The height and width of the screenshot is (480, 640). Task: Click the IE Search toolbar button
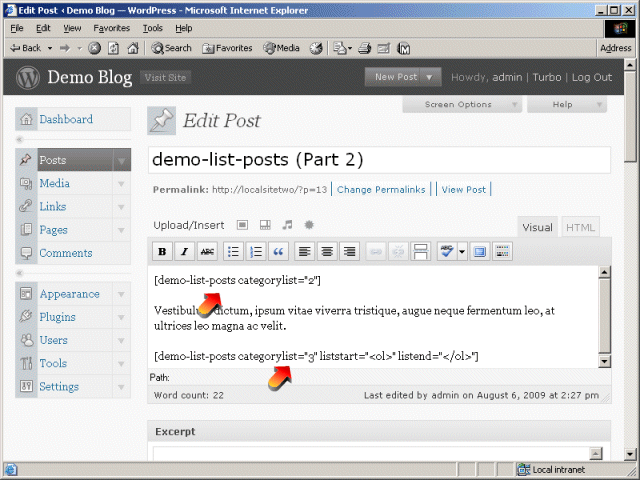coord(171,48)
